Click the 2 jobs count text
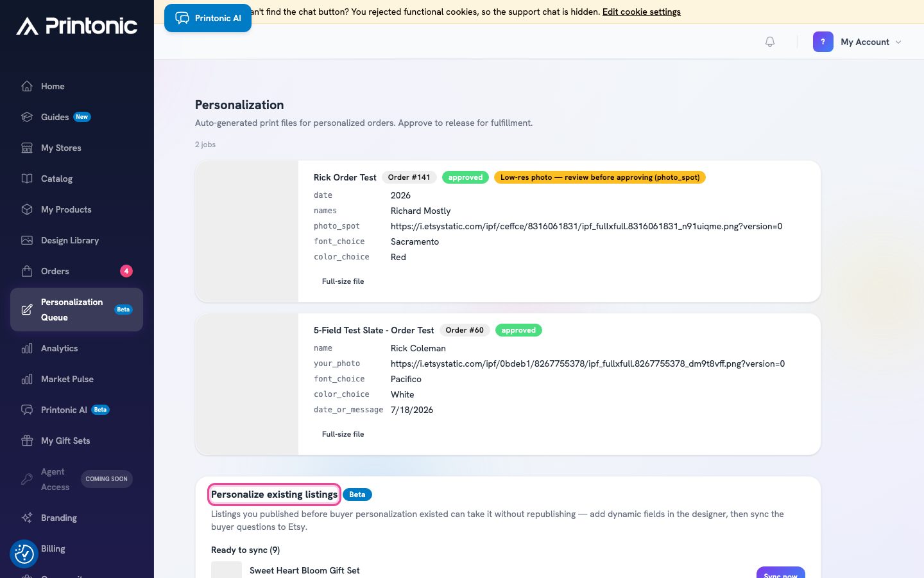Screen dimensions: 924x578 pos(205,144)
